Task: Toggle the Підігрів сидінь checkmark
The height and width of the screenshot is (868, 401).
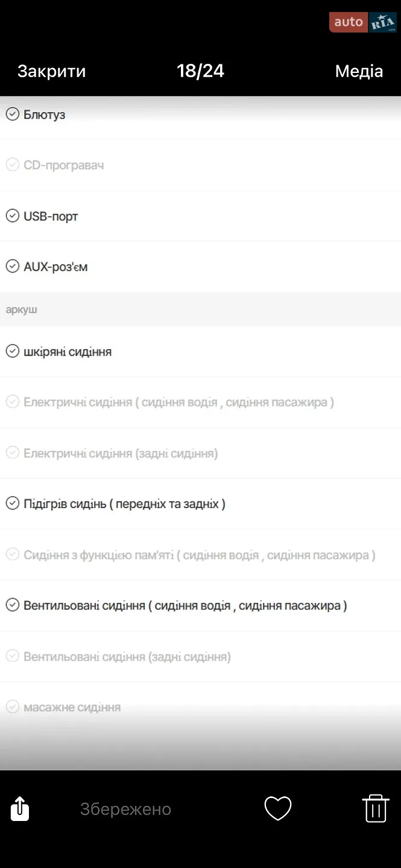Action: (x=13, y=503)
